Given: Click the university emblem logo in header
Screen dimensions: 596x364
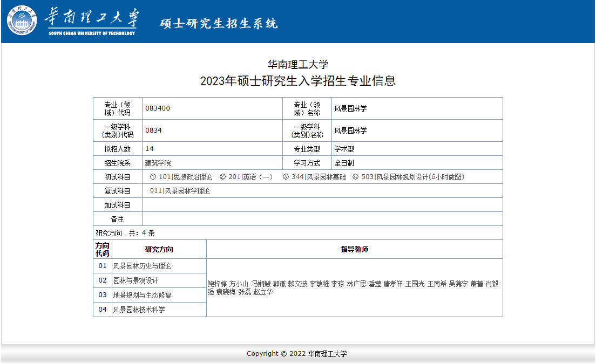Looking at the screenshot, I should 22,20.
